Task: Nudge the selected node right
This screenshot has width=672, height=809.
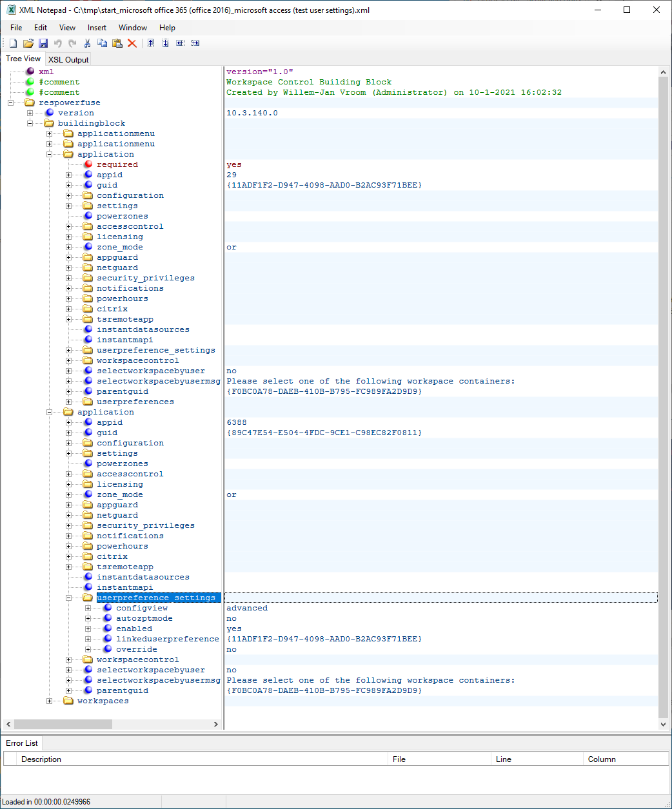Action: (195, 43)
